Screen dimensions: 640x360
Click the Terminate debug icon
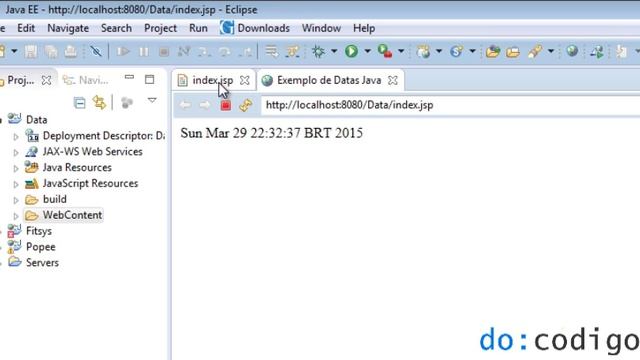(164, 51)
